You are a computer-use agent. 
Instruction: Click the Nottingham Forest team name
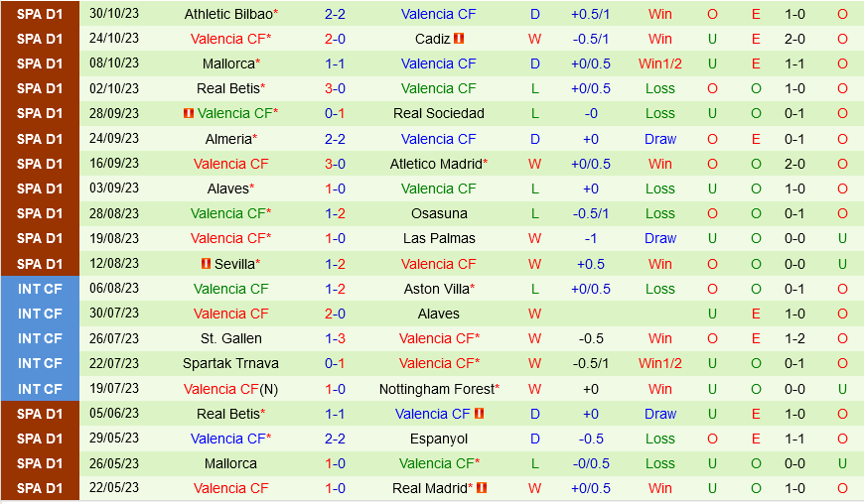click(x=436, y=389)
